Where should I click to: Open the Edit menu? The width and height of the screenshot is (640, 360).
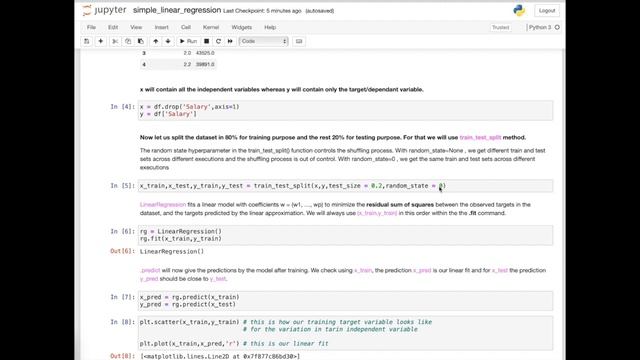(113, 27)
